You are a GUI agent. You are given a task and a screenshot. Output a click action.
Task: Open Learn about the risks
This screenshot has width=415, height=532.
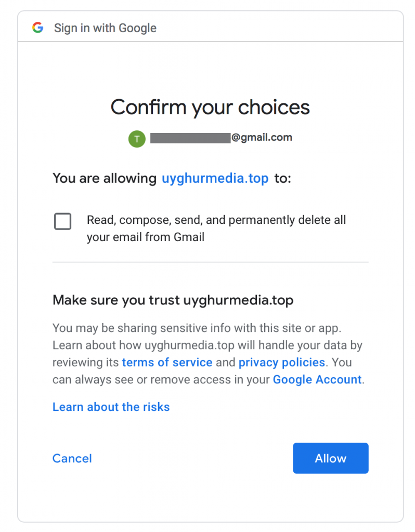tap(111, 407)
